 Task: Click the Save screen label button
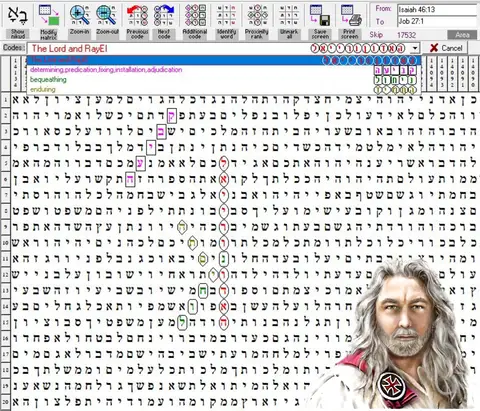[320, 34]
